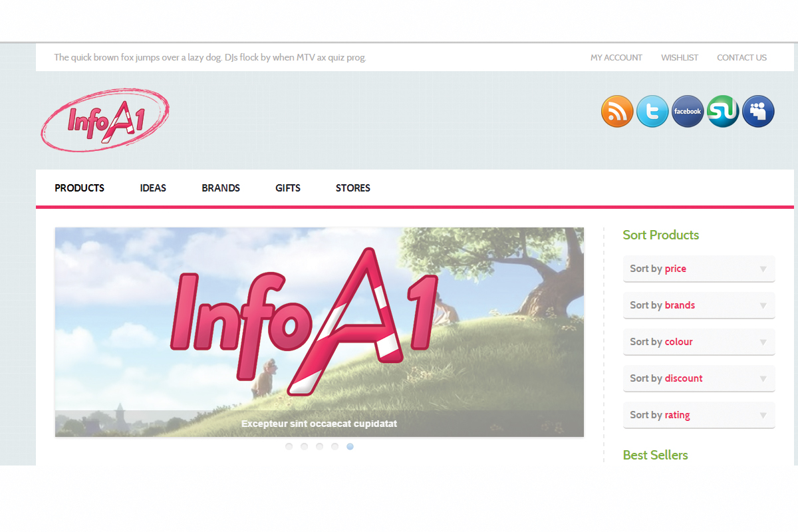798x532 pixels.
Task: Open the Sort by colour dropdown
Action: pyautogui.click(x=699, y=342)
